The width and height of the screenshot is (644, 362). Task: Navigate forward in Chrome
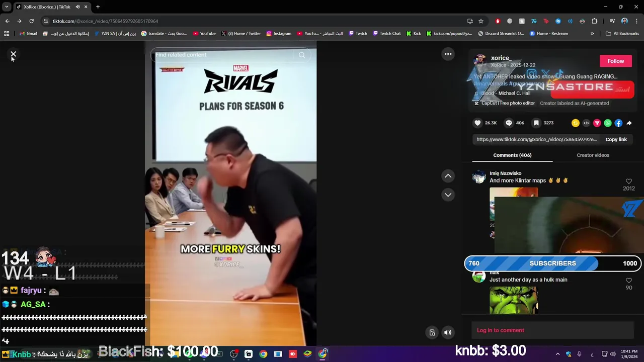tap(19, 21)
